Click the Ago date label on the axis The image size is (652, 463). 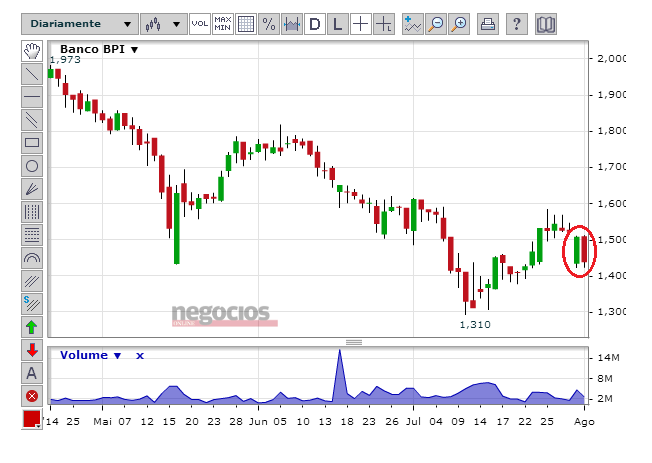tap(584, 422)
